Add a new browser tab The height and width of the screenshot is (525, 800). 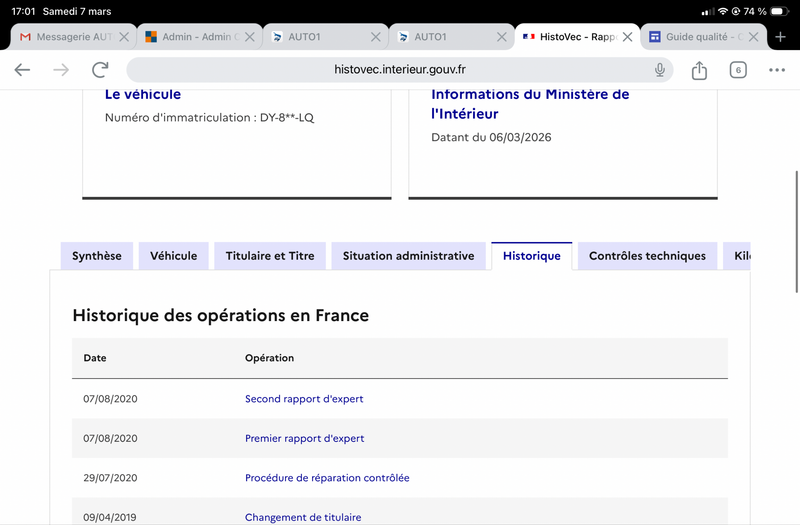[x=781, y=37]
